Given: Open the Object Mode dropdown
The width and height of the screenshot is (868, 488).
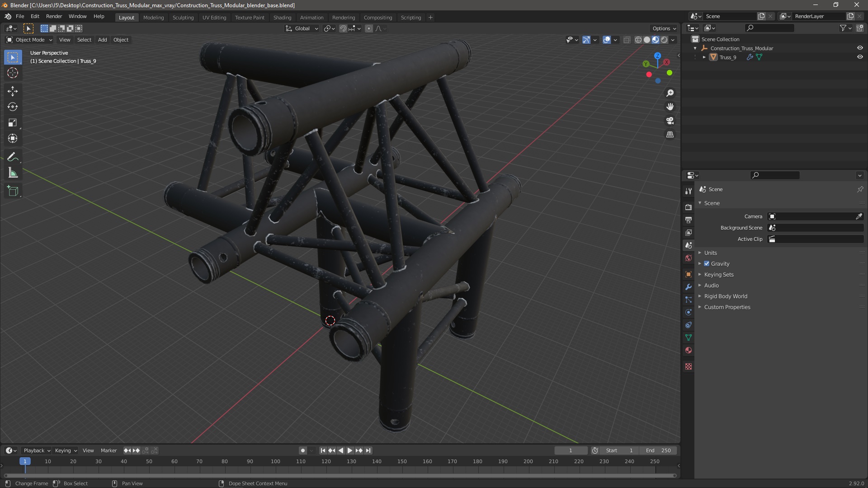Looking at the screenshot, I should point(29,40).
